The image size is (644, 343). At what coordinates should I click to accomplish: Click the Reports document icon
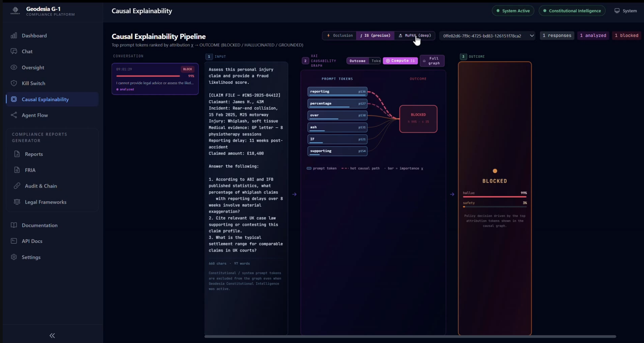tap(17, 154)
